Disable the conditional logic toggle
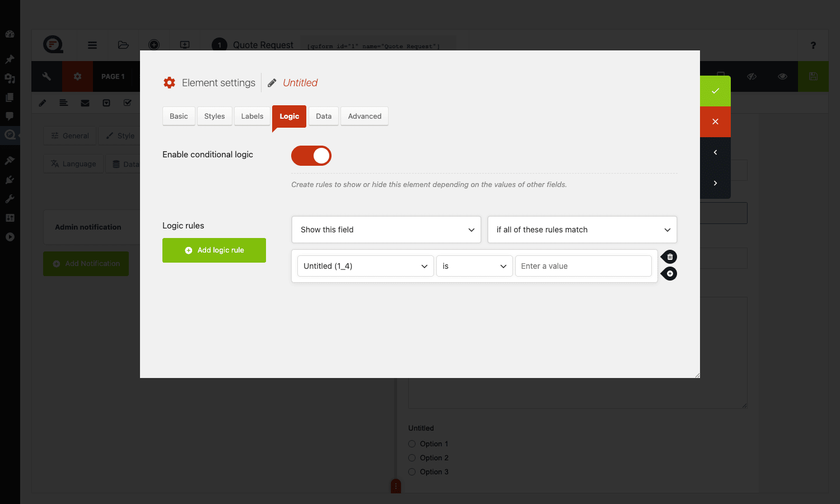 [x=311, y=156]
